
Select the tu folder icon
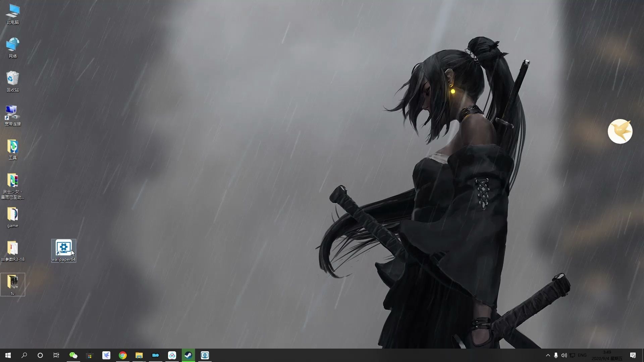(13, 285)
